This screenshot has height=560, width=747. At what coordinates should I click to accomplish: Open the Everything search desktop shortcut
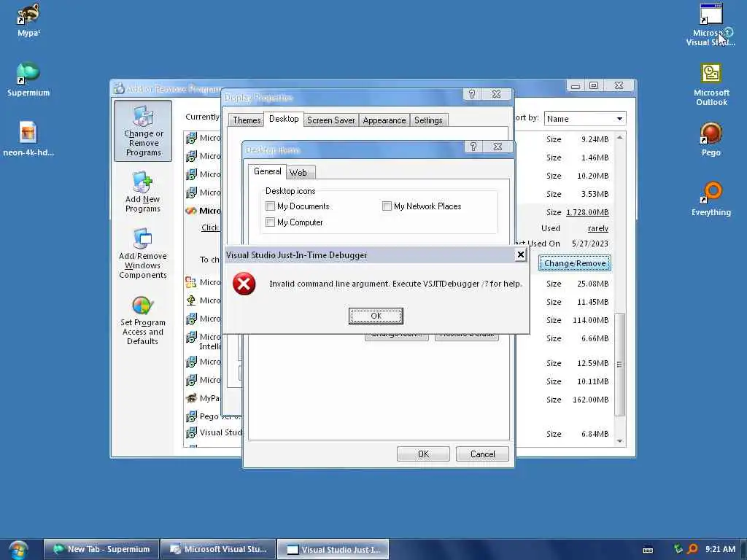click(x=711, y=198)
